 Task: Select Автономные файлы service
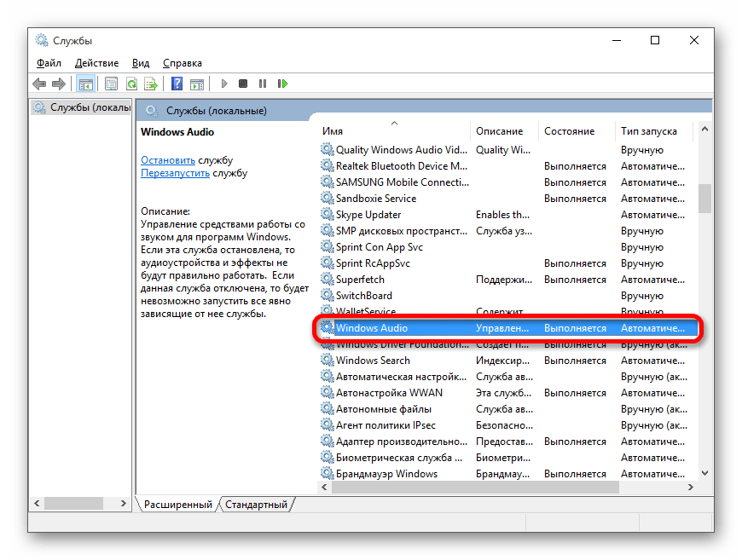pyautogui.click(x=507, y=408)
